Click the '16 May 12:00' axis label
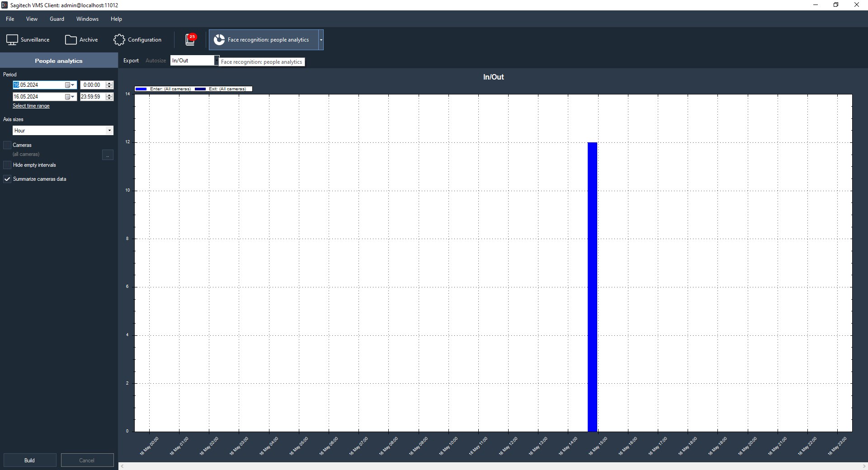Viewport: 868px width, 470px height. tap(508, 446)
